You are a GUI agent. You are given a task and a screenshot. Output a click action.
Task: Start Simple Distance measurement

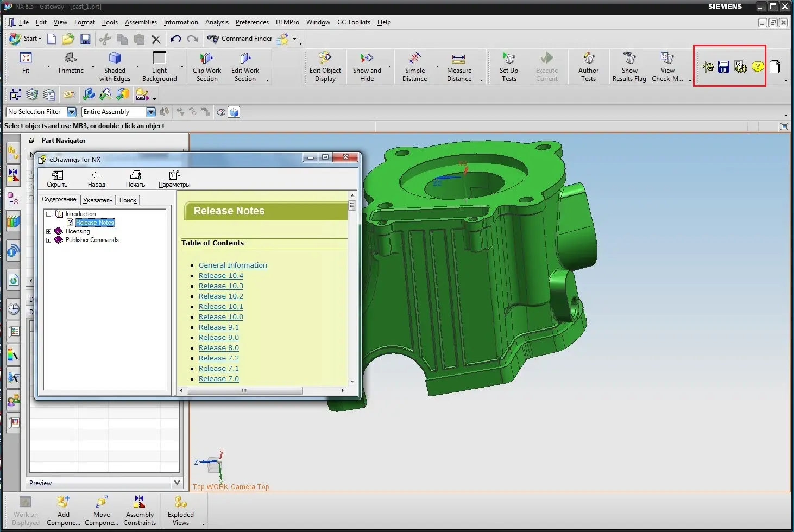pyautogui.click(x=414, y=67)
